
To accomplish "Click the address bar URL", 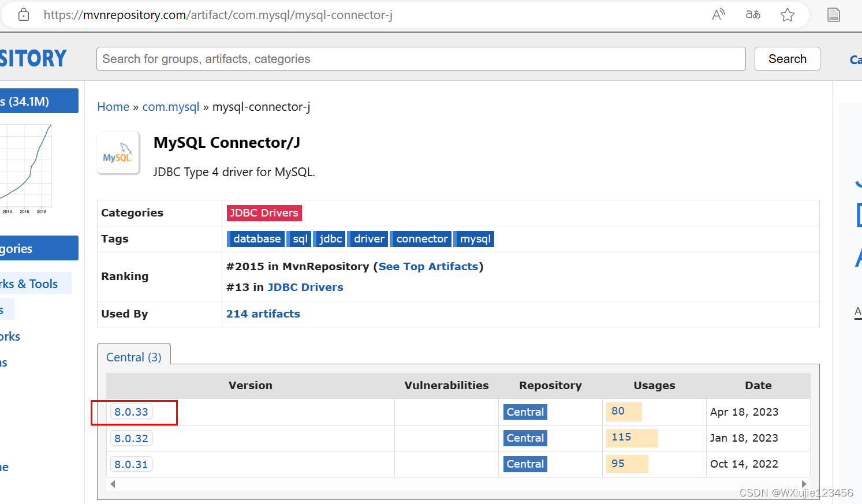I will pos(218,15).
